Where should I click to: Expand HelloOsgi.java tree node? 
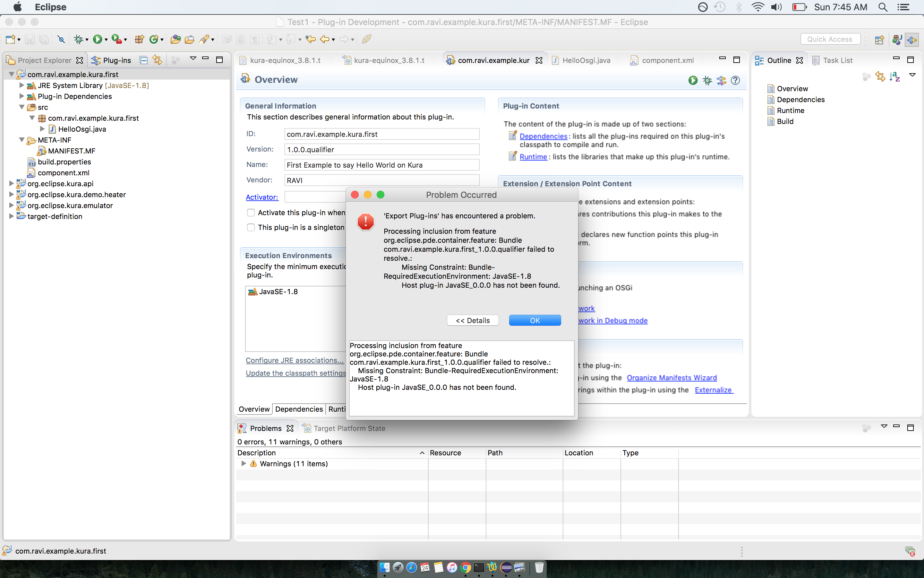coord(42,129)
